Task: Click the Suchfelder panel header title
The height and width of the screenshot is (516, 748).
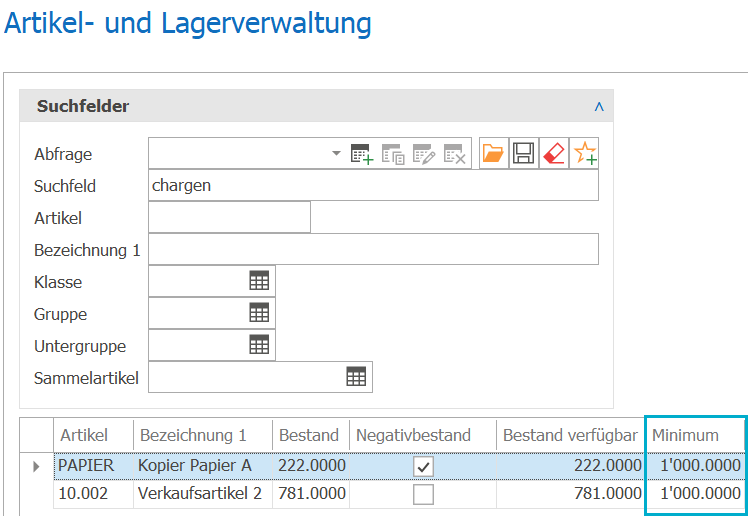Action: [83, 106]
